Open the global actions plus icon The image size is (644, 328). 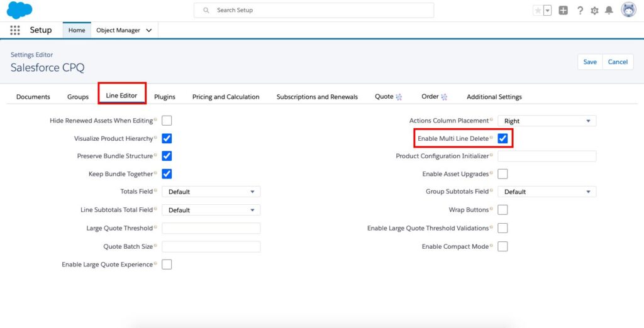(x=563, y=11)
